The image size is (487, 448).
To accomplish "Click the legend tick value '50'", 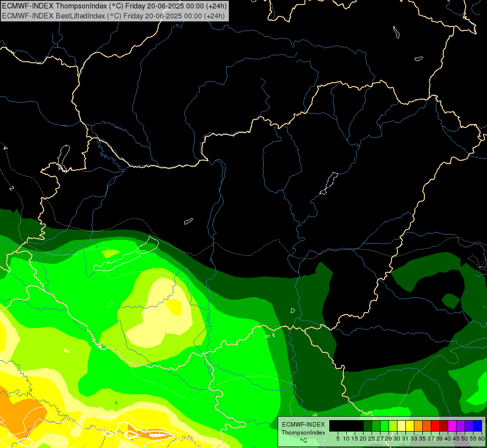I will click(x=465, y=439).
